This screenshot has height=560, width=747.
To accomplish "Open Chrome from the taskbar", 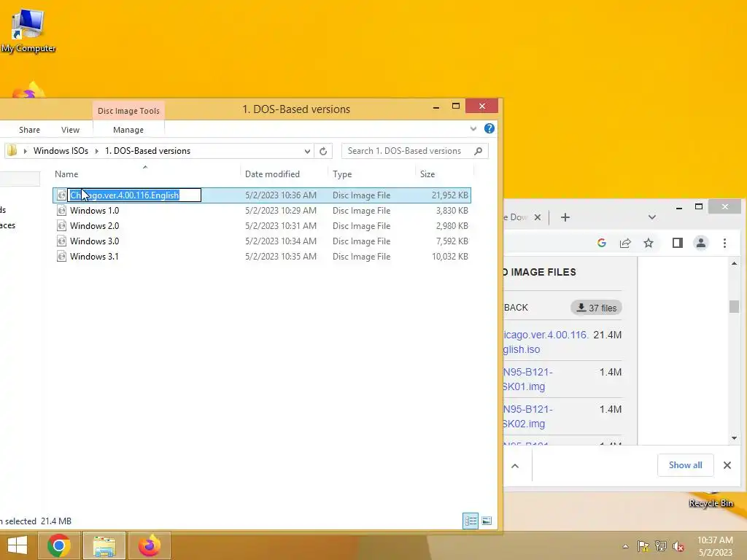I will (x=59, y=545).
